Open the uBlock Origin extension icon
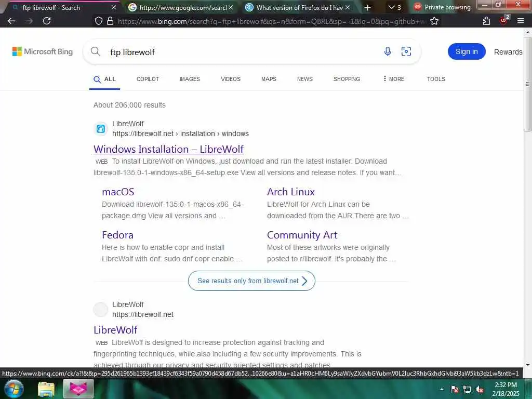Image resolution: width=532 pixels, height=399 pixels. pyautogui.click(x=504, y=20)
